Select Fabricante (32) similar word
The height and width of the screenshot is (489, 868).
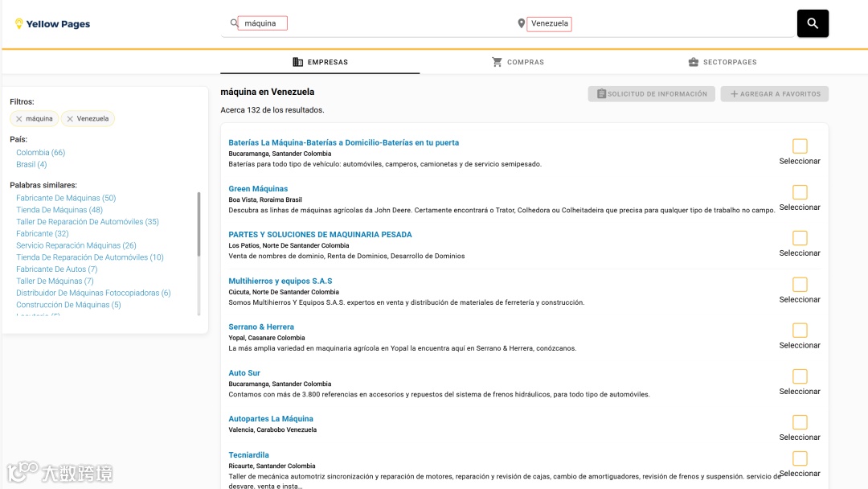tap(43, 234)
